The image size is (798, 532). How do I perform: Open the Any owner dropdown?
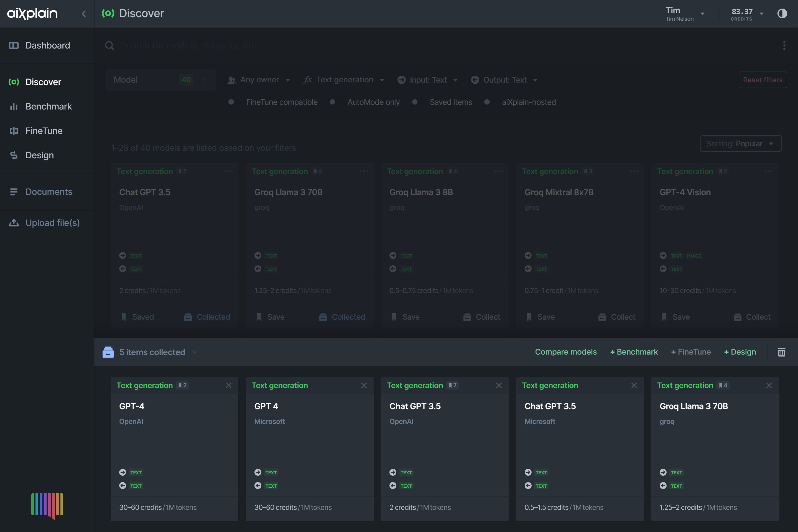pyautogui.click(x=258, y=80)
